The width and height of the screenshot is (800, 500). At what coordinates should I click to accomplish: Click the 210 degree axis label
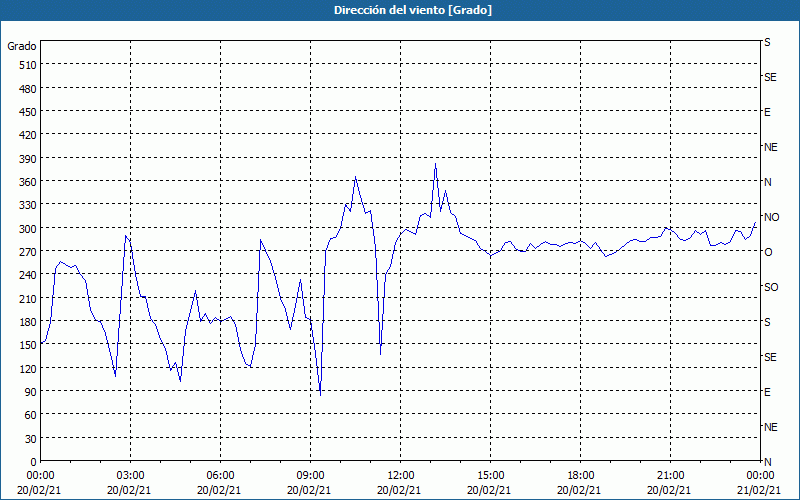[x=29, y=298]
